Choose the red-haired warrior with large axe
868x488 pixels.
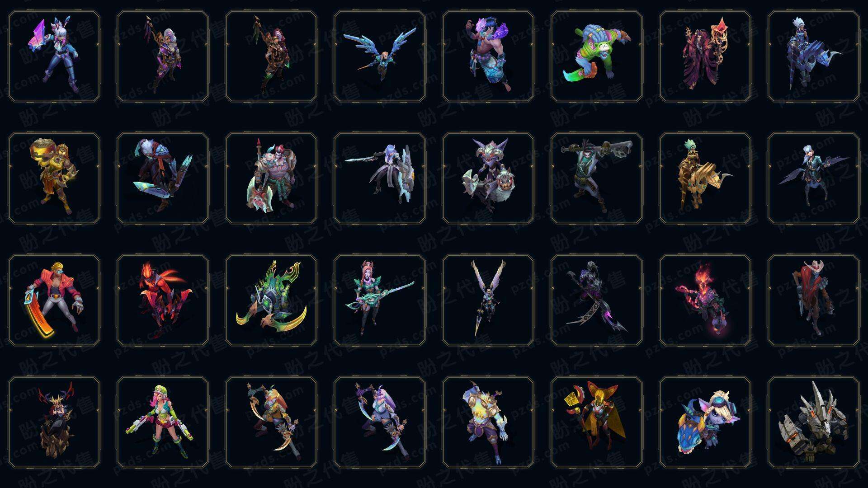pyautogui.click(x=271, y=178)
